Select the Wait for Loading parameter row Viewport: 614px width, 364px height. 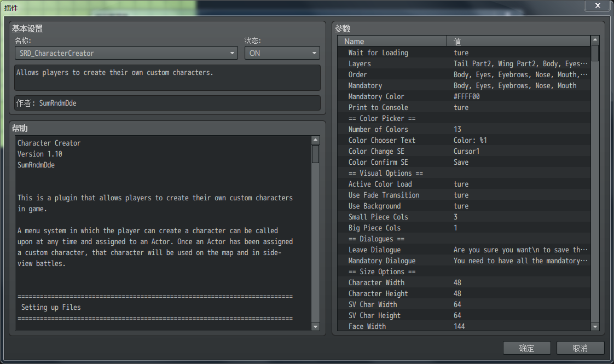464,53
